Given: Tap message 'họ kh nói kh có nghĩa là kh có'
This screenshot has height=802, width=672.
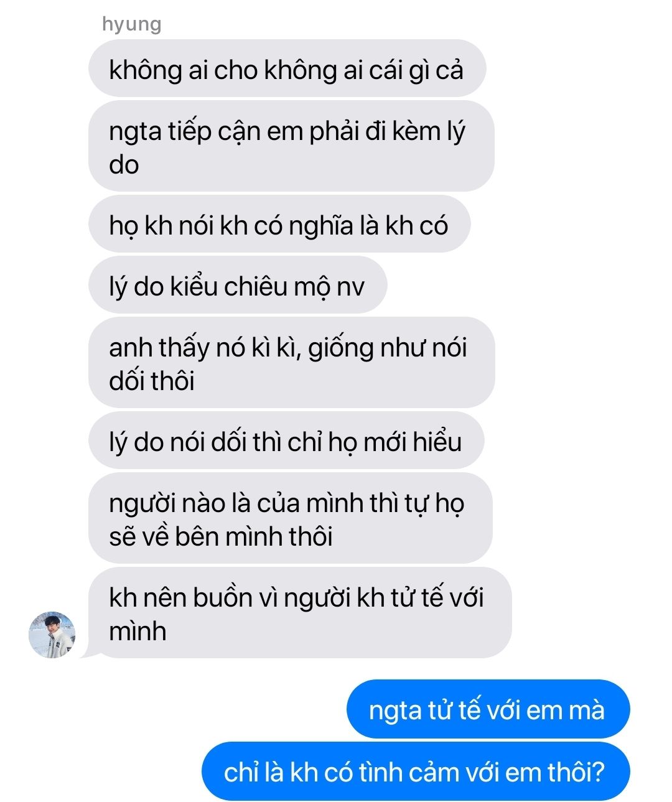Looking at the screenshot, I should pos(279,224).
